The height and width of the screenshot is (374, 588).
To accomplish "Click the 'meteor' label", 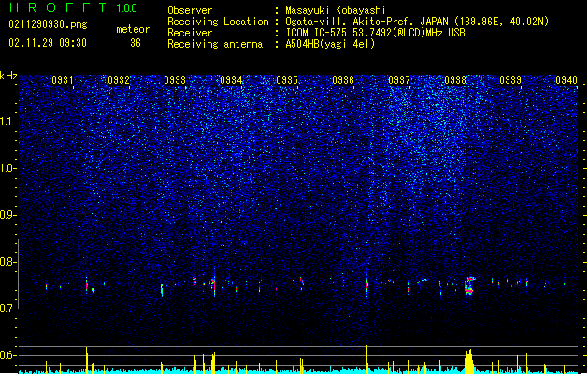I will pos(133,29).
